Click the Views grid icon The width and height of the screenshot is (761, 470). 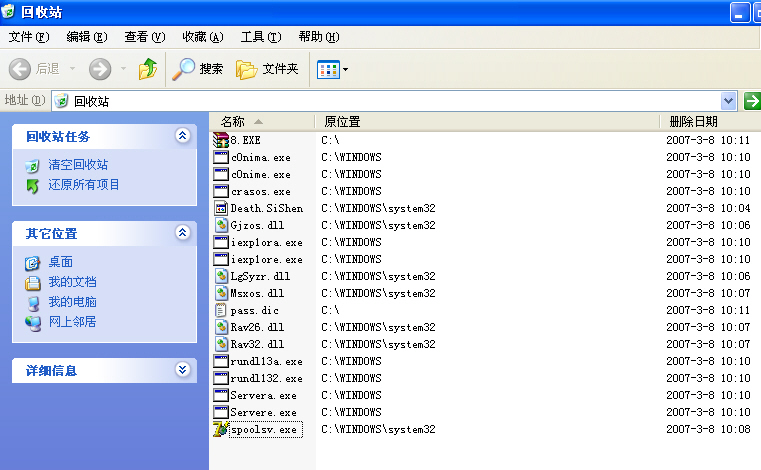pyautogui.click(x=328, y=69)
